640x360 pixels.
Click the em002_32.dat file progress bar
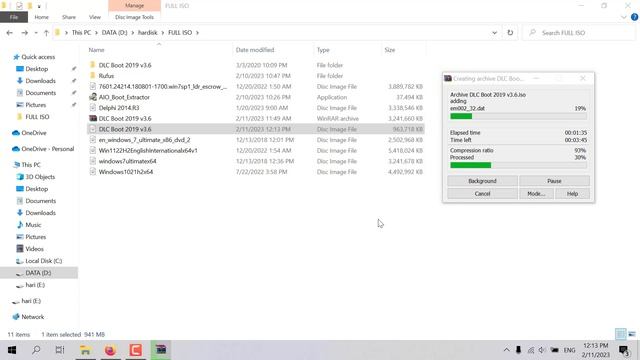coord(518,116)
